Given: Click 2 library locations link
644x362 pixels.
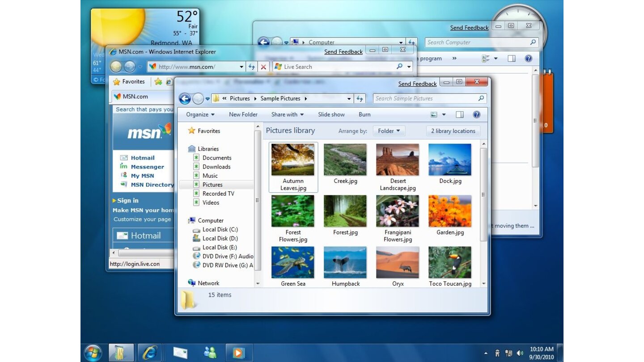Looking at the screenshot, I should pos(453,131).
